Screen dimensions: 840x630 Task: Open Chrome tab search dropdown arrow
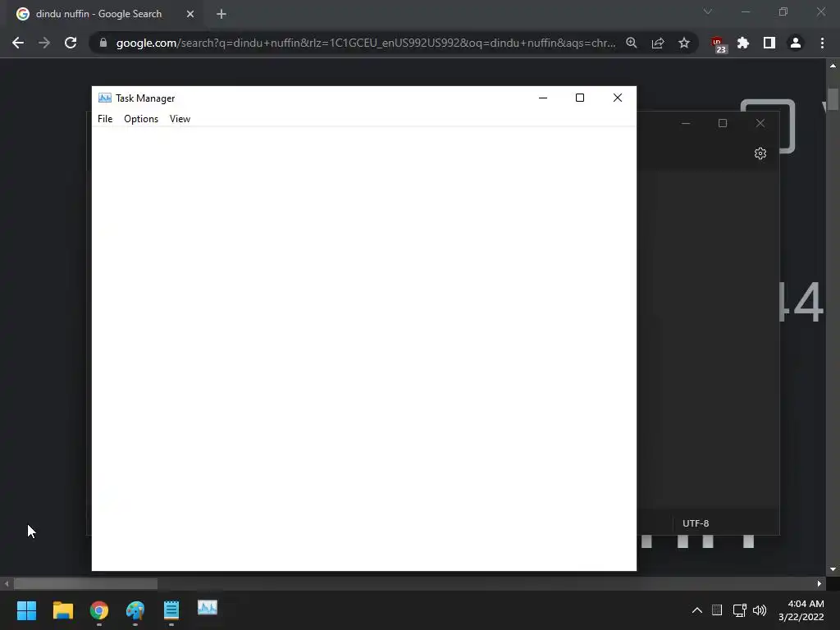pos(708,11)
